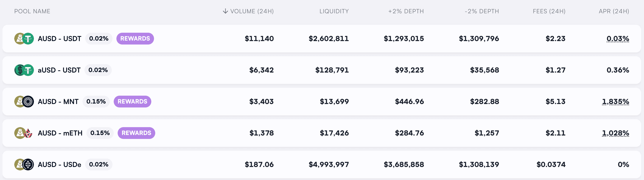Viewport: 644px width, 180px height.
Task: Click the AUSD-mETH pool token pair icon
Action: (x=24, y=133)
